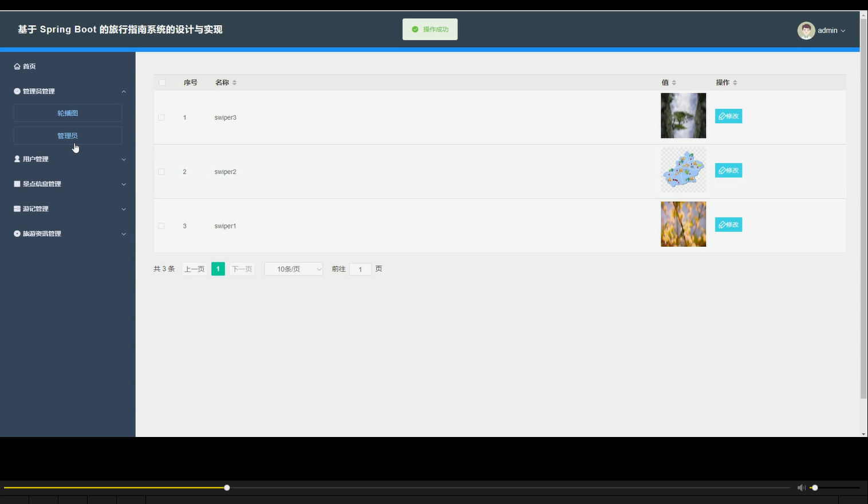Image resolution: width=868 pixels, height=504 pixels.
Task: Check the swiper1 row checkbox
Action: pyautogui.click(x=161, y=226)
